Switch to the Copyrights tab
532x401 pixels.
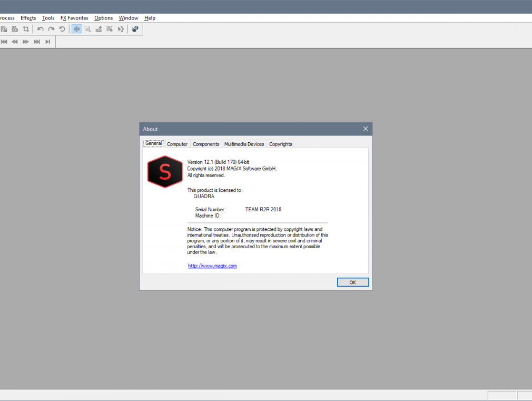281,144
